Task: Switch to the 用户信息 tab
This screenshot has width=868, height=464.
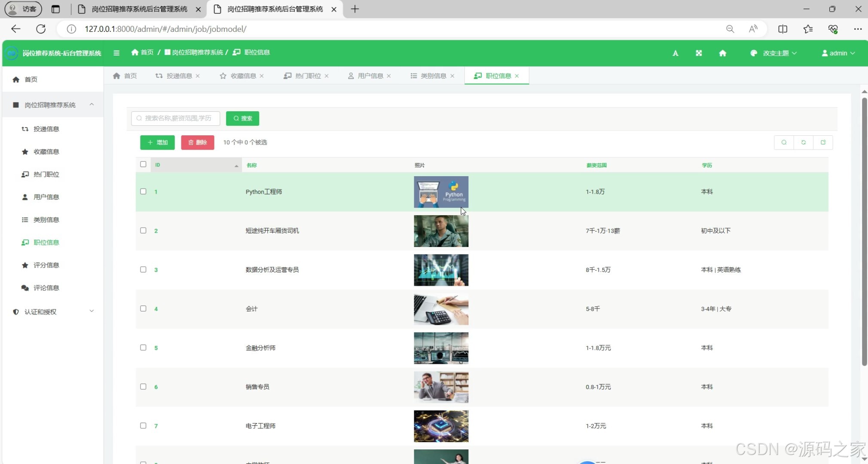Action: [x=370, y=76]
